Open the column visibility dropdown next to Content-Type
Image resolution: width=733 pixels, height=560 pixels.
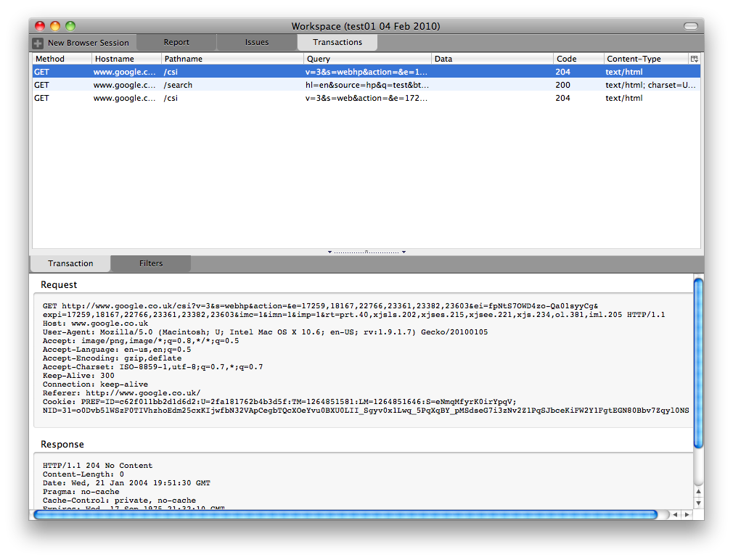coord(695,59)
